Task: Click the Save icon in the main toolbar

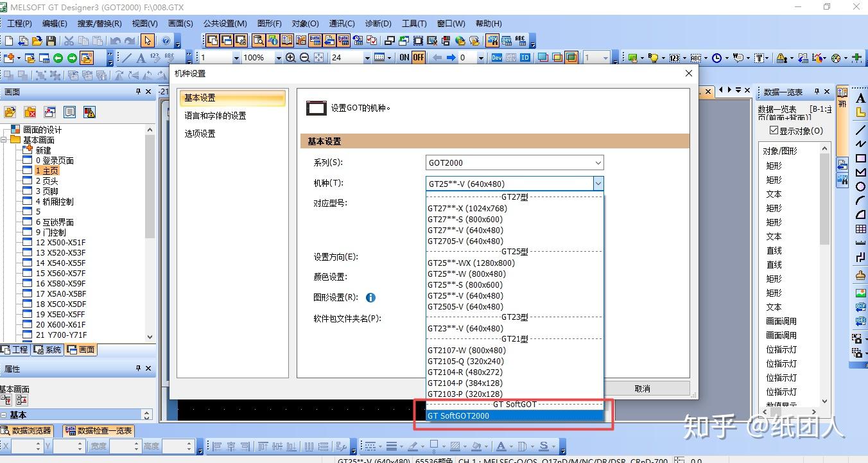Action: (x=51, y=40)
